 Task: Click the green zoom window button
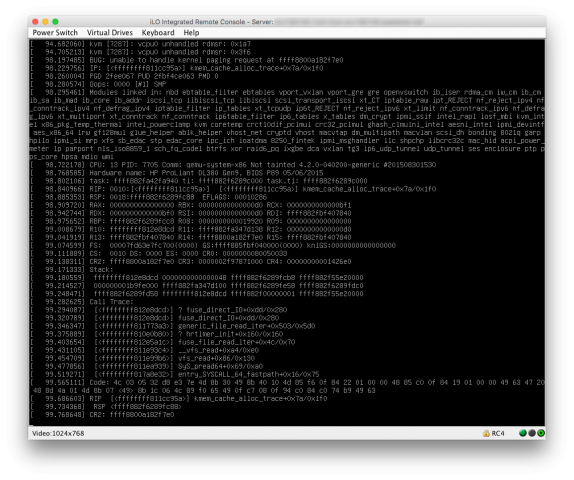click(x=55, y=22)
